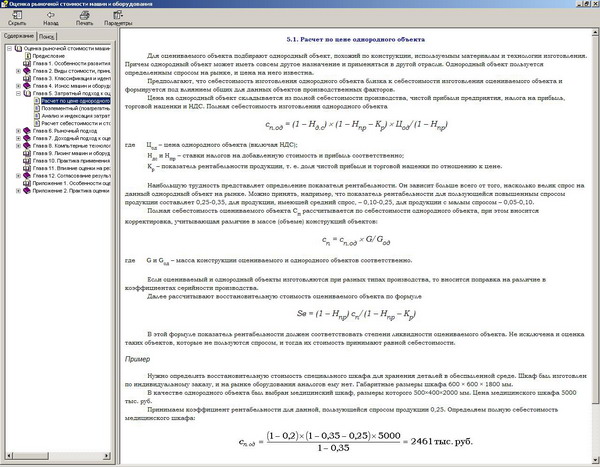
Task: Expand the Глава 4 tree node
Action: 18,86
